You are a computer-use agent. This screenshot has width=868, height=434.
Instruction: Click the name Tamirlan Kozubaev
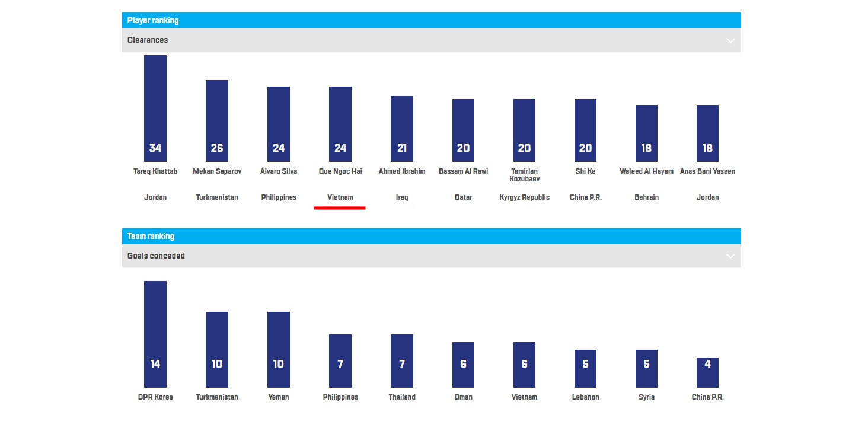(x=524, y=175)
